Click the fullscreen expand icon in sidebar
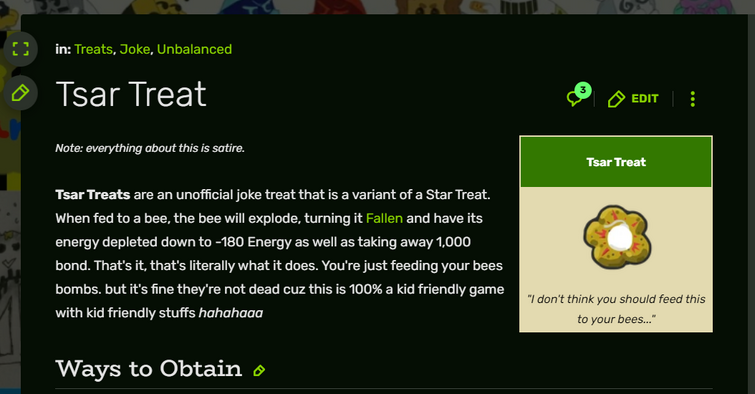Screen dimensions: 755x394 pos(20,49)
